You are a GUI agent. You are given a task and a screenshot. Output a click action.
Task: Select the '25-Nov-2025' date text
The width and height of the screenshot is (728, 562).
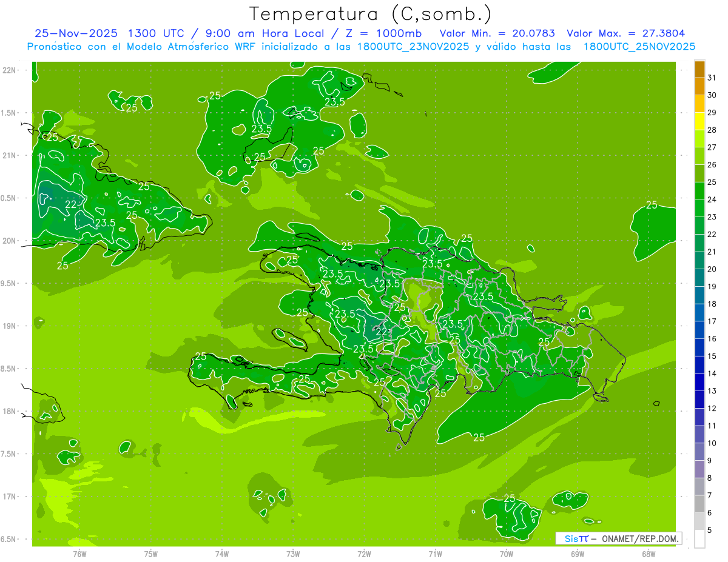coord(75,33)
